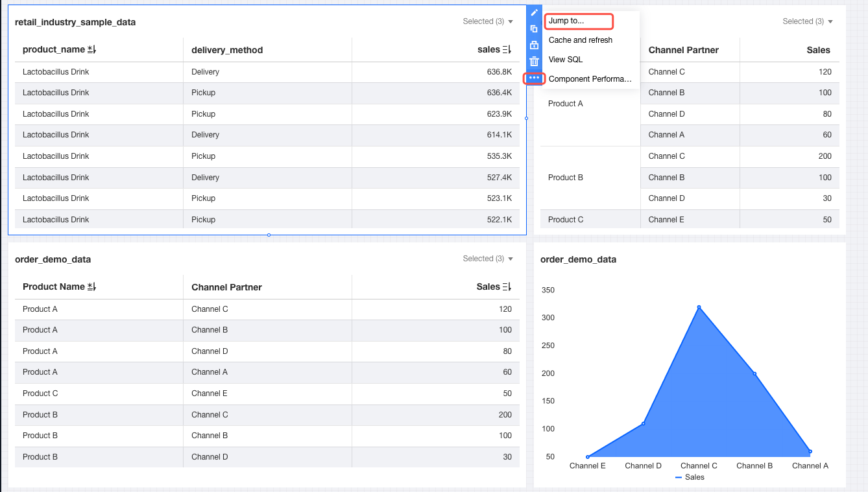Expand Selected (3) dropdown on bottom-left order table

coord(488,259)
